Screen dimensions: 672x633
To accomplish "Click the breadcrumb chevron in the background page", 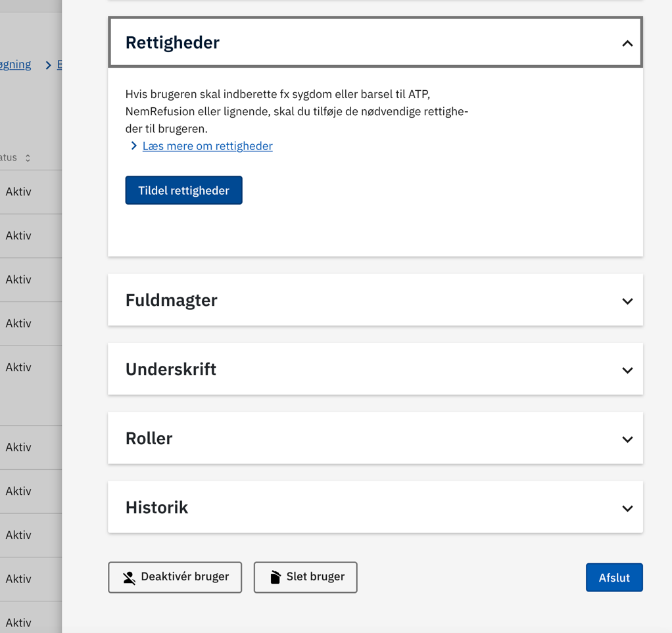I will [x=49, y=65].
